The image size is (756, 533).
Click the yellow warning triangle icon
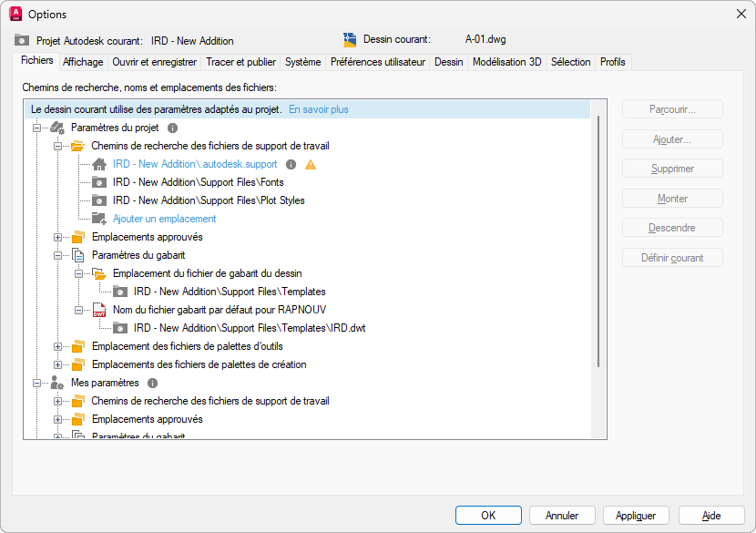pyautogui.click(x=311, y=165)
